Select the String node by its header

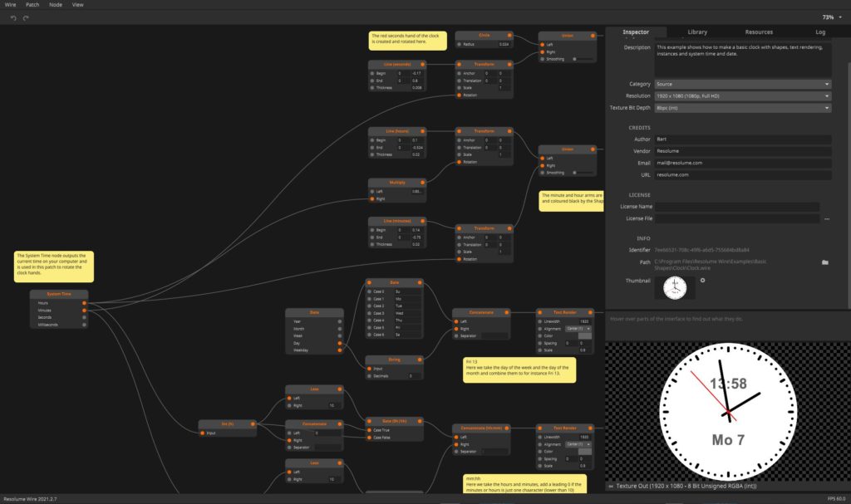point(395,360)
